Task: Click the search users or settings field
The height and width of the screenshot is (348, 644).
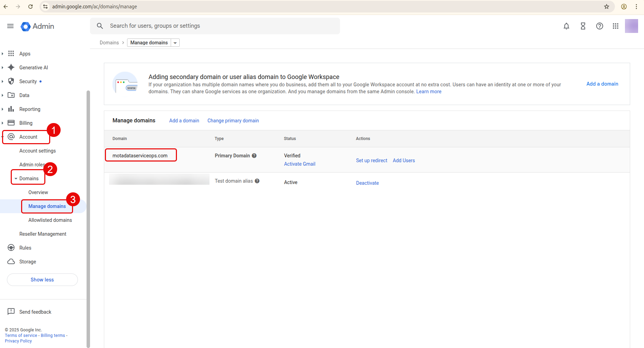Action: [x=215, y=26]
